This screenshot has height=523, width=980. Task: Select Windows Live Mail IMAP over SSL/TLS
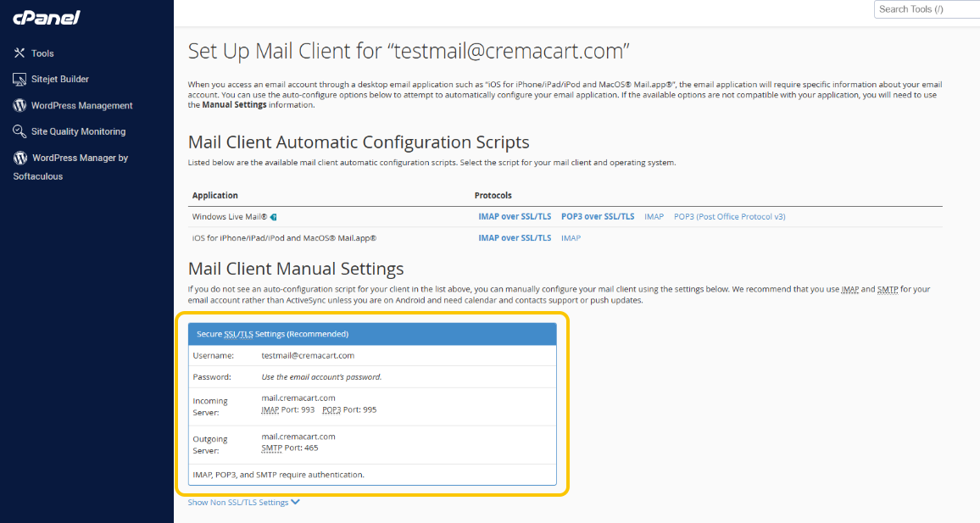click(515, 217)
